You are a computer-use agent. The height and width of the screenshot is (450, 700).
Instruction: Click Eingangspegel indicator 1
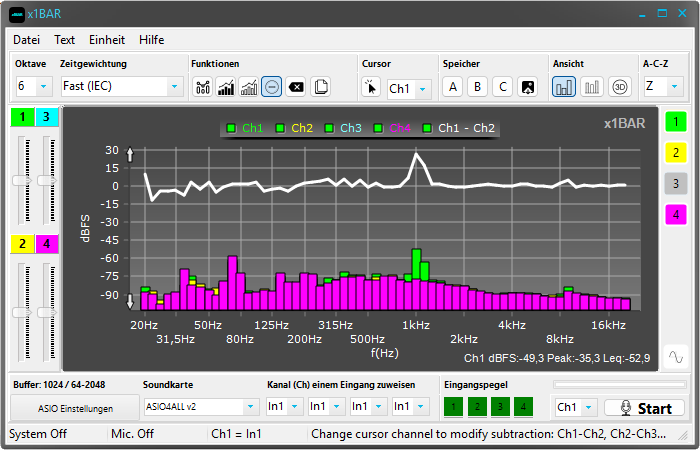coord(454,407)
